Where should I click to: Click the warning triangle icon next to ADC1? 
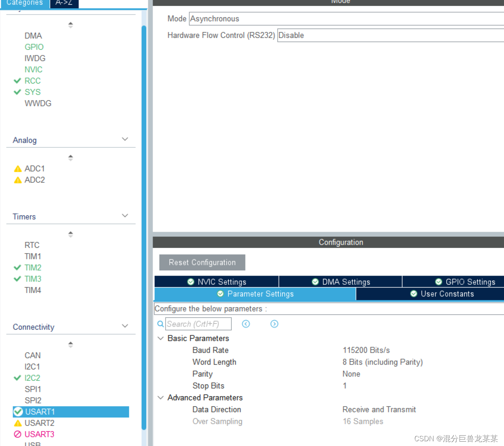[x=18, y=169]
